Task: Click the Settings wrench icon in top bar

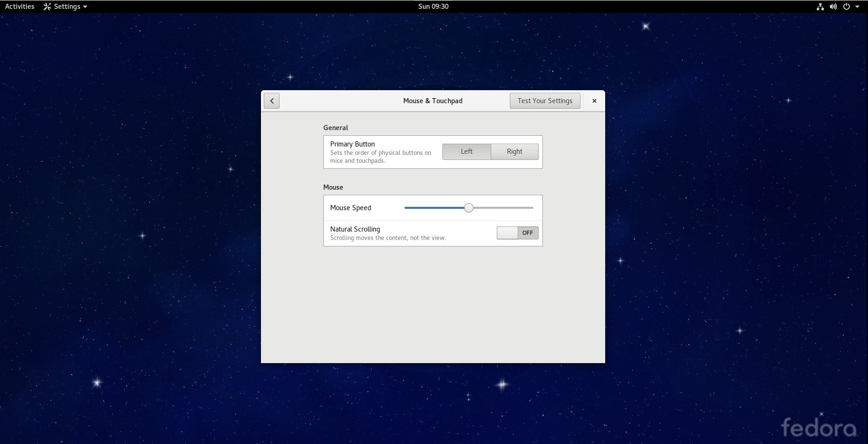Action: (x=47, y=7)
